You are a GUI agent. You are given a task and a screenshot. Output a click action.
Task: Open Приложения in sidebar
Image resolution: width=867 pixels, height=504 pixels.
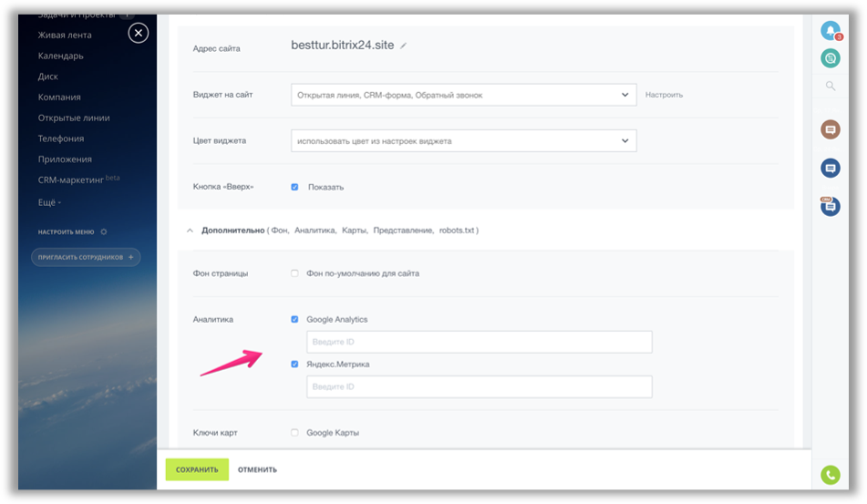point(65,159)
